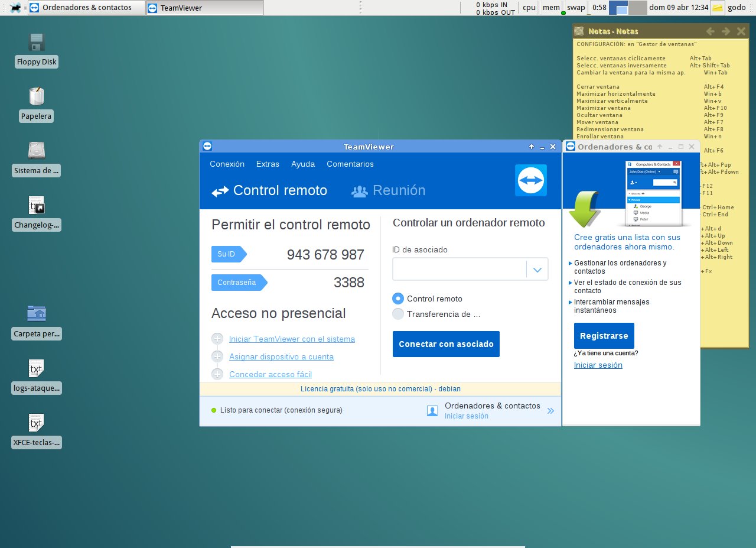Open the Floppy Disk desktop icon
The image size is (756, 548).
point(37,43)
